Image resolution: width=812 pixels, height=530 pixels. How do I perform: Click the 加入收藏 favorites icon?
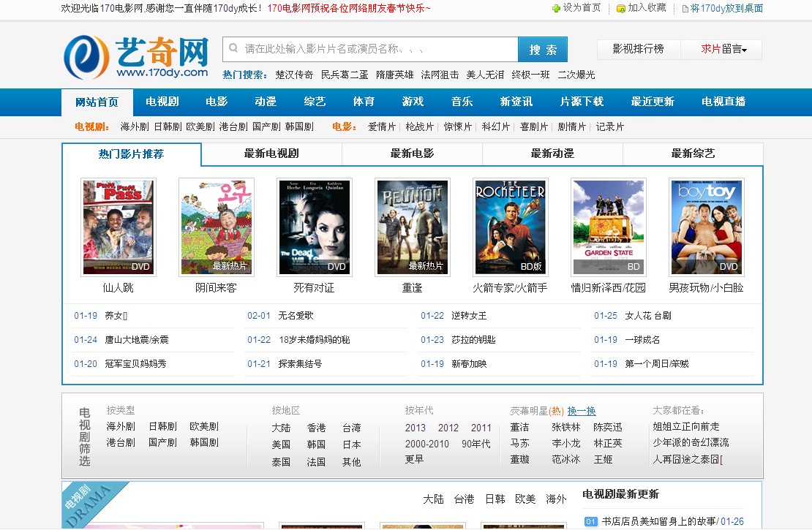(x=621, y=8)
